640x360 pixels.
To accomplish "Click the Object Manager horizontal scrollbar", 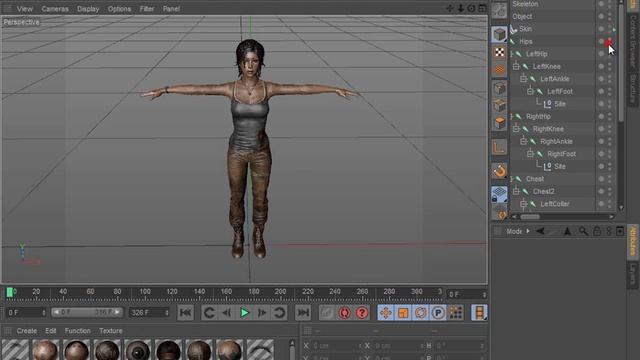I will pyautogui.click(x=530, y=217).
